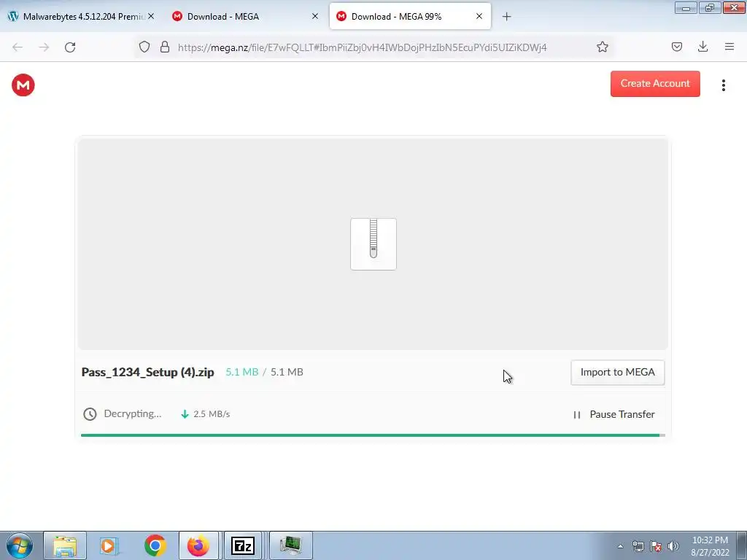The image size is (747, 560).
Task: Close the Download - MEGA 99% tab
Action: click(x=479, y=16)
